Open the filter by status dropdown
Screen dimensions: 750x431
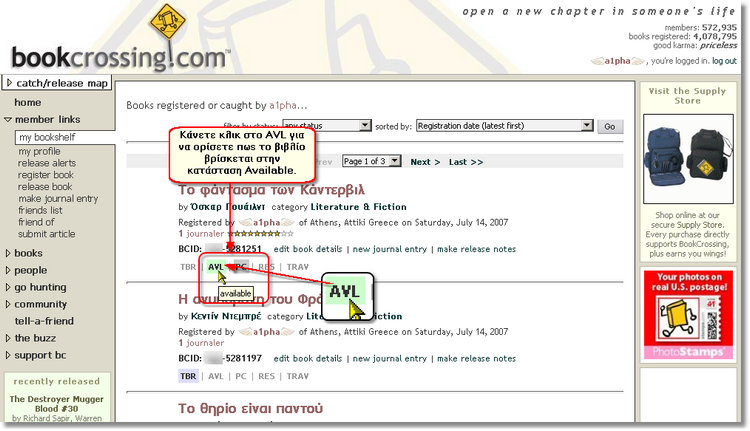tap(323, 127)
